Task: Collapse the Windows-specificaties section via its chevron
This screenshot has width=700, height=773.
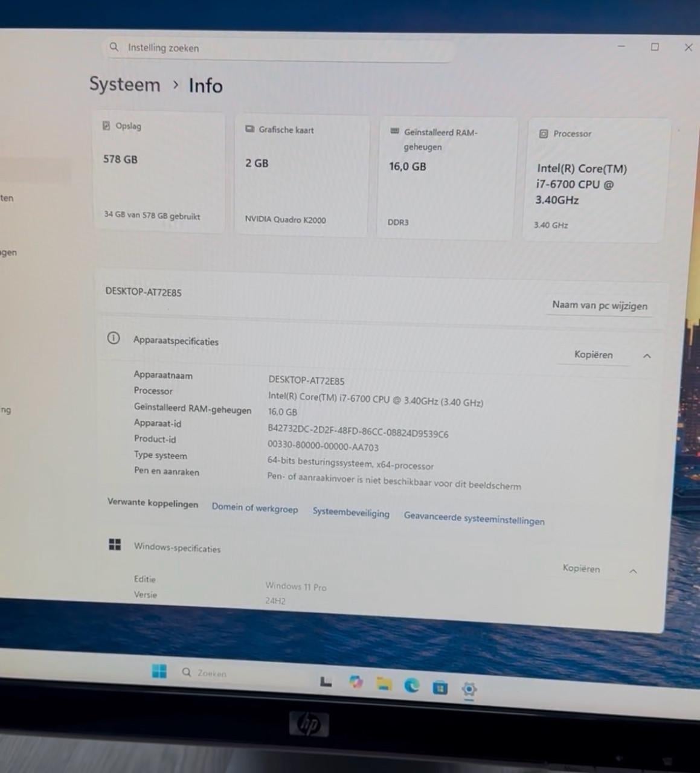Action: coord(633,570)
